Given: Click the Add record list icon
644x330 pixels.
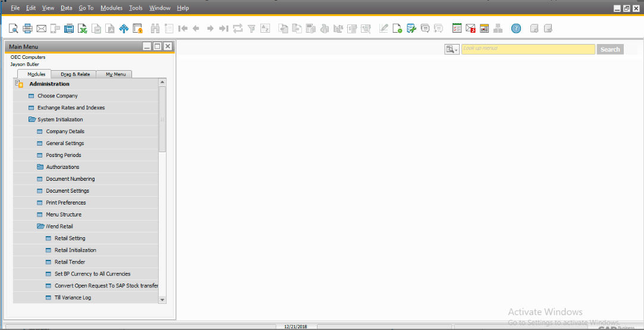Looking at the screenshot, I should 169,29.
